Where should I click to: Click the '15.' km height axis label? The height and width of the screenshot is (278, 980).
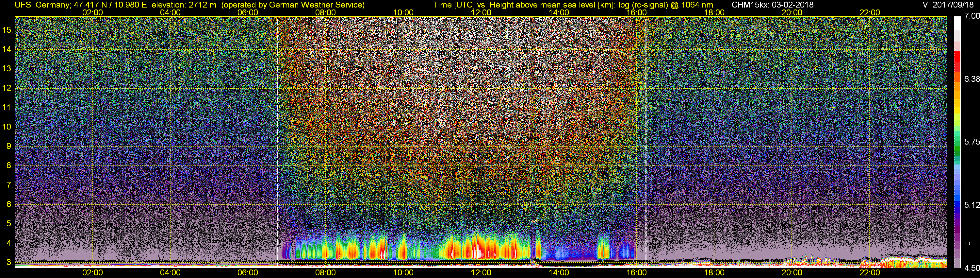(x=8, y=30)
